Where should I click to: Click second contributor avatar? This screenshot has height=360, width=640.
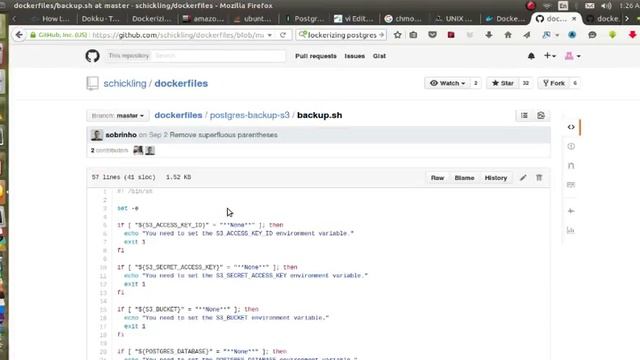150,150
